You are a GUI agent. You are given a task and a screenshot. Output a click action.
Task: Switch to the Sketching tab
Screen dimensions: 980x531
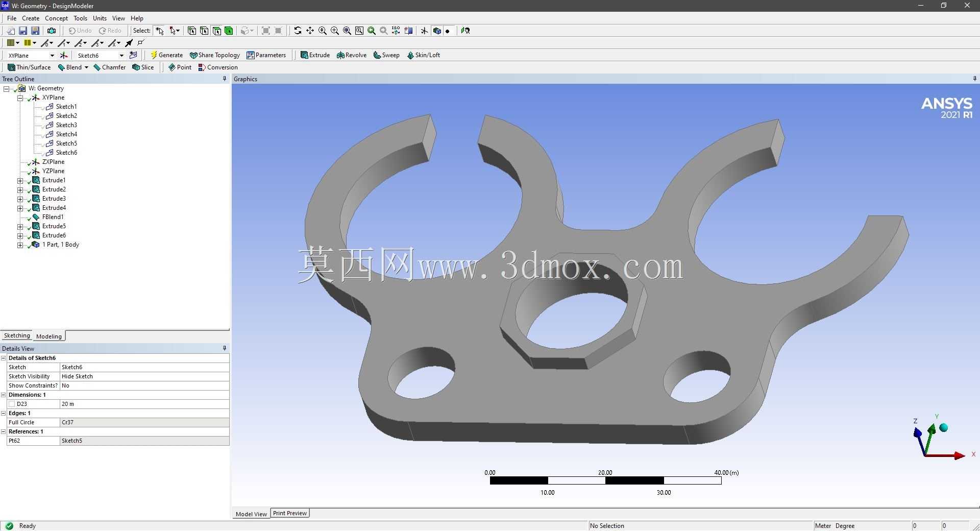point(17,335)
